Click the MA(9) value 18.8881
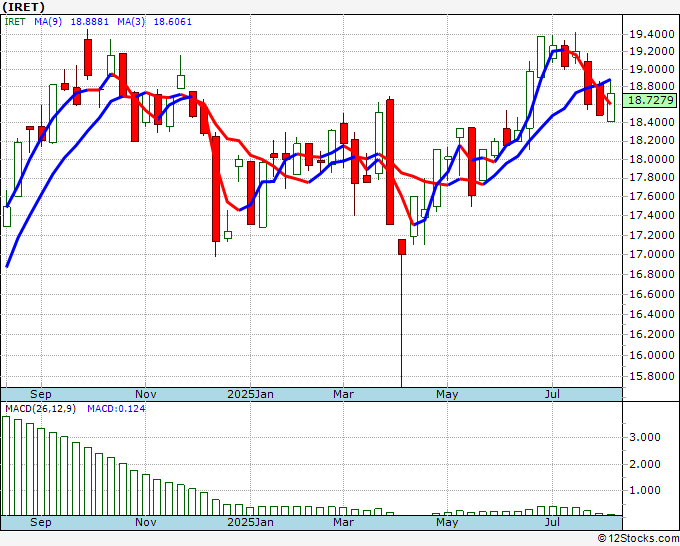680x546 pixels. point(90,22)
